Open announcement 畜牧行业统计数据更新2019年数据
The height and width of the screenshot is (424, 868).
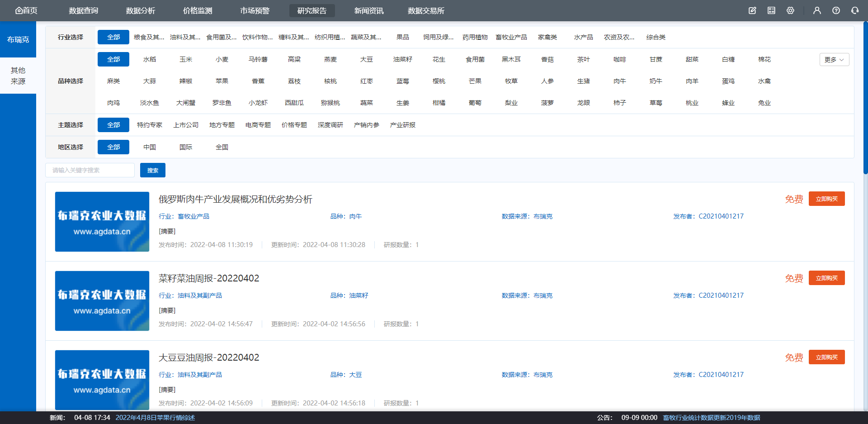point(712,418)
